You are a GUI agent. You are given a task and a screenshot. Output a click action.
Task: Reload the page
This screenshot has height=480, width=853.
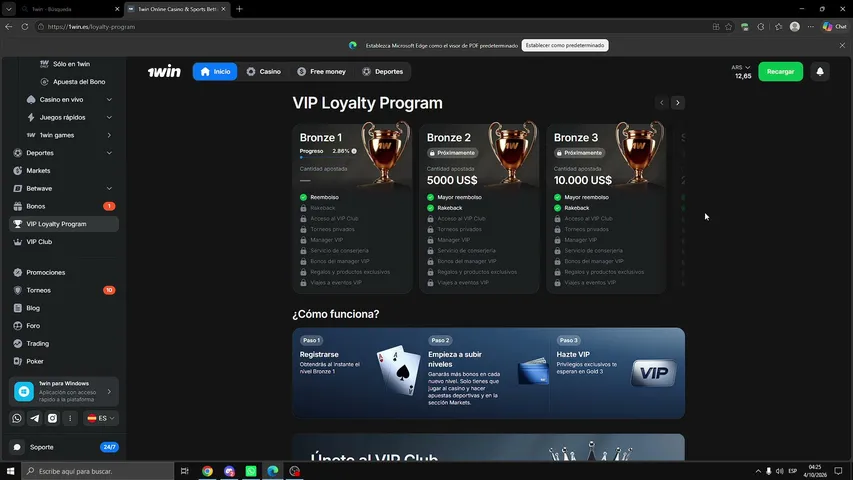(x=24, y=27)
